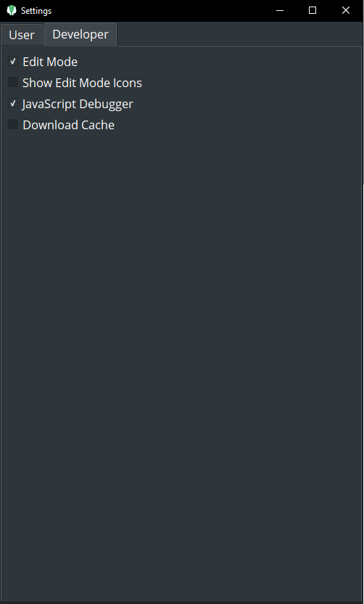Click the checkmark next to Edit Mode
This screenshot has height=604, width=364.
13,61
